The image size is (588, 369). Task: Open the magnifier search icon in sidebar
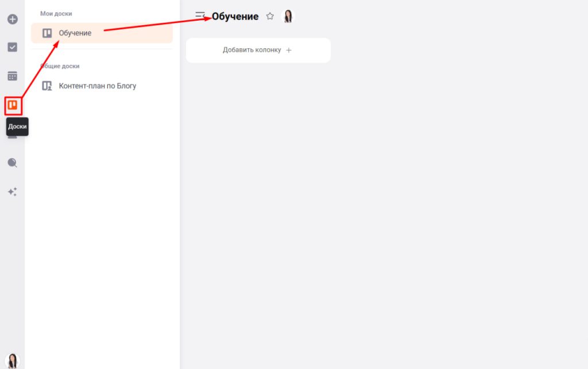pos(12,163)
